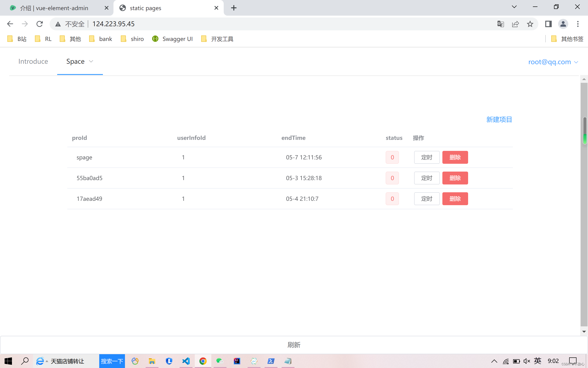This screenshot has width=588, height=368.
Task: Open IntelliJ IDEA from taskbar
Action: click(237, 361)
